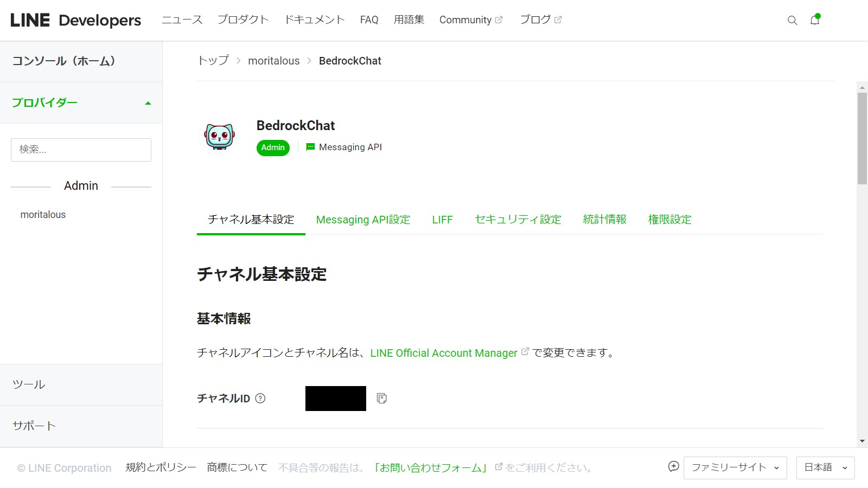Open ドキュメント in the top navigation
Image resolution: width=868 pixels, height=488 pixels.
point(315,20)
